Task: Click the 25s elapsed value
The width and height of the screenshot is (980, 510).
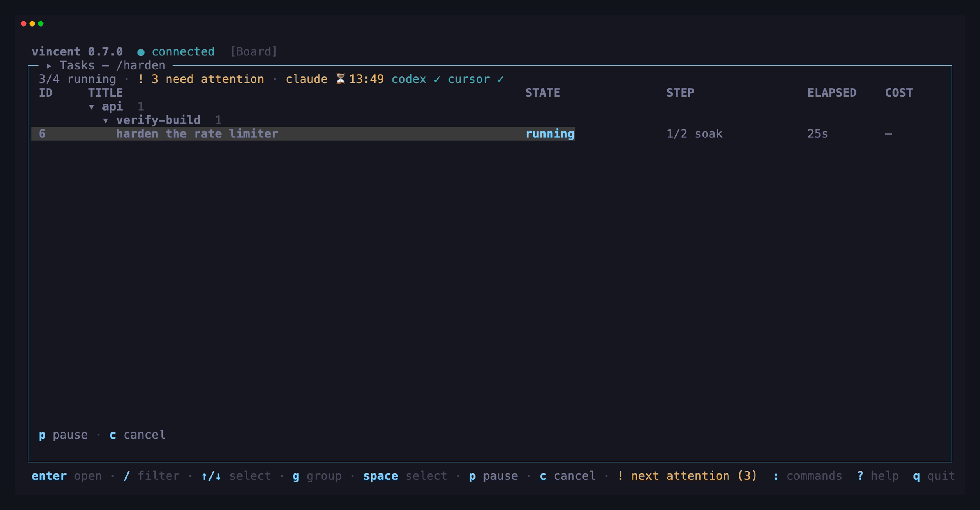Action: pyautogui.click(x=817, y=134)
